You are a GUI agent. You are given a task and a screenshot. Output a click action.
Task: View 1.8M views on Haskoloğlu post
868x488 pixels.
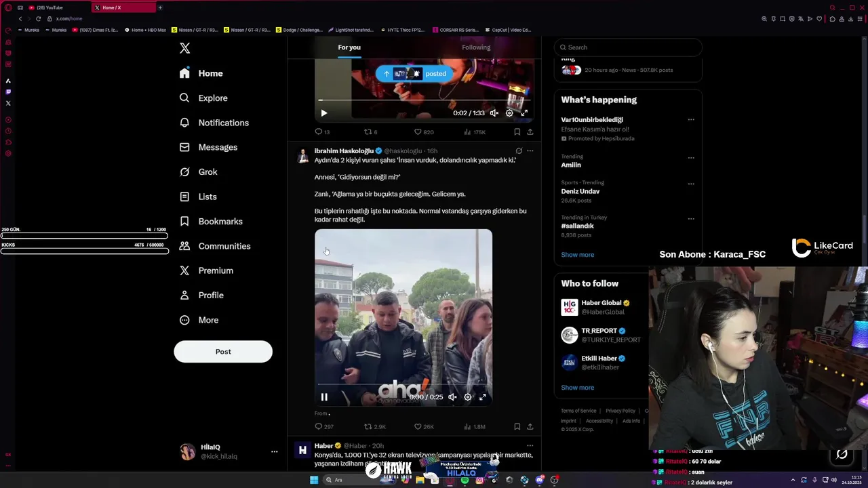click(475, 427)
